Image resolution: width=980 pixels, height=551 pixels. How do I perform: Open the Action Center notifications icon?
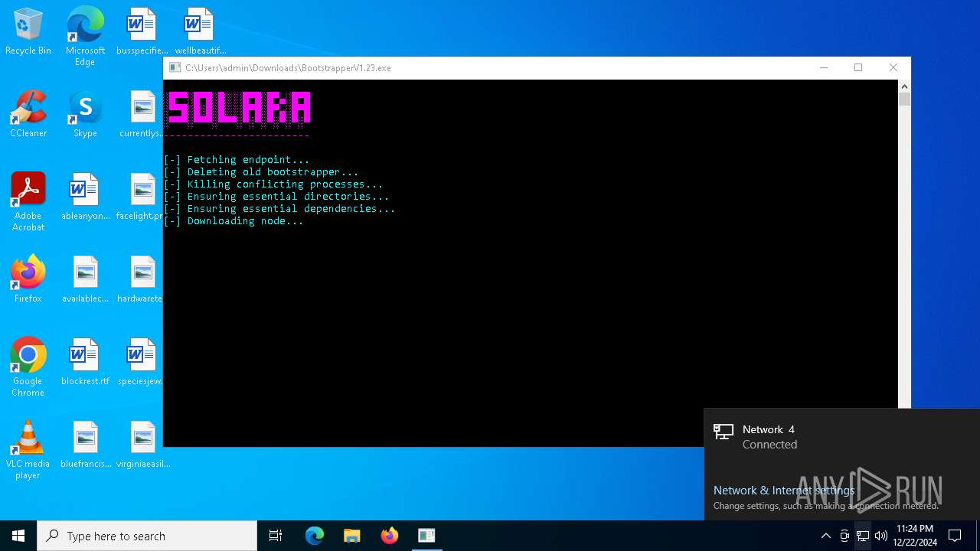(x=955, y=536)
